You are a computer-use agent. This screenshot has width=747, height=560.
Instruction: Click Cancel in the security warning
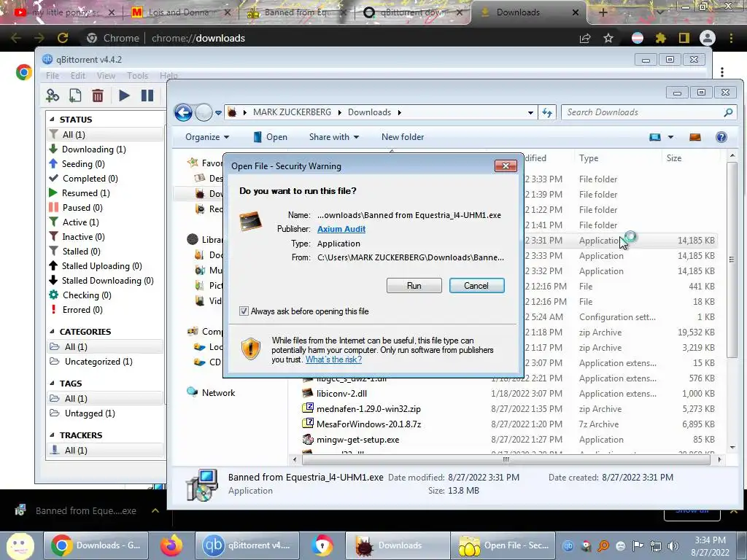point(476,286)
